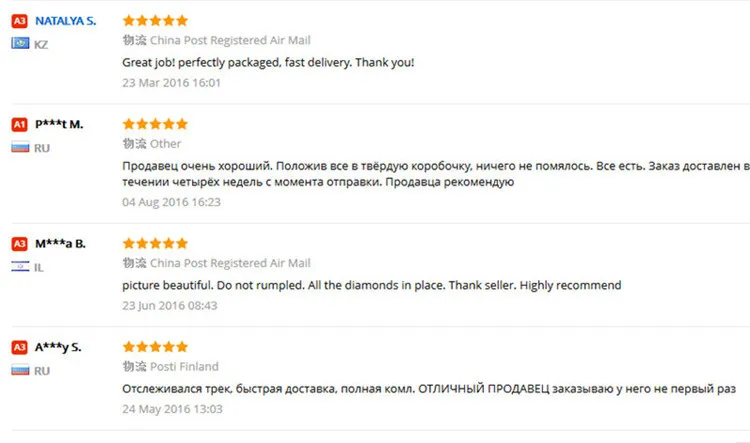Image resolution: width=750 pixels, height=443 pixels.
Task: Click the Russian flag under A***y S.
Action: point(20,370)
